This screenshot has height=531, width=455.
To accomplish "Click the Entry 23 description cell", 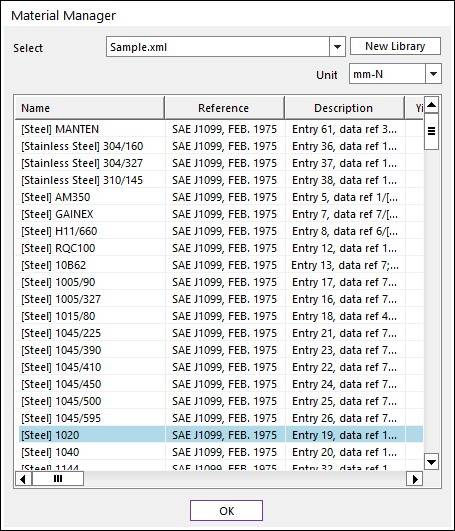I will (344, 350).
